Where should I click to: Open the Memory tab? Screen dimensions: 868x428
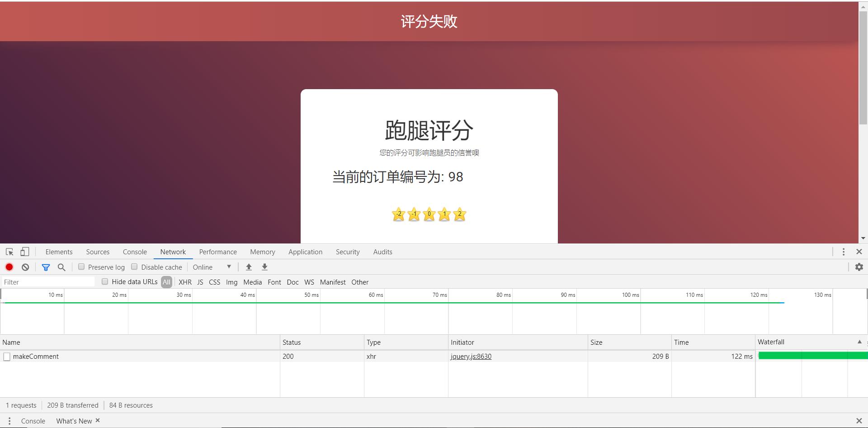[263, 252]
